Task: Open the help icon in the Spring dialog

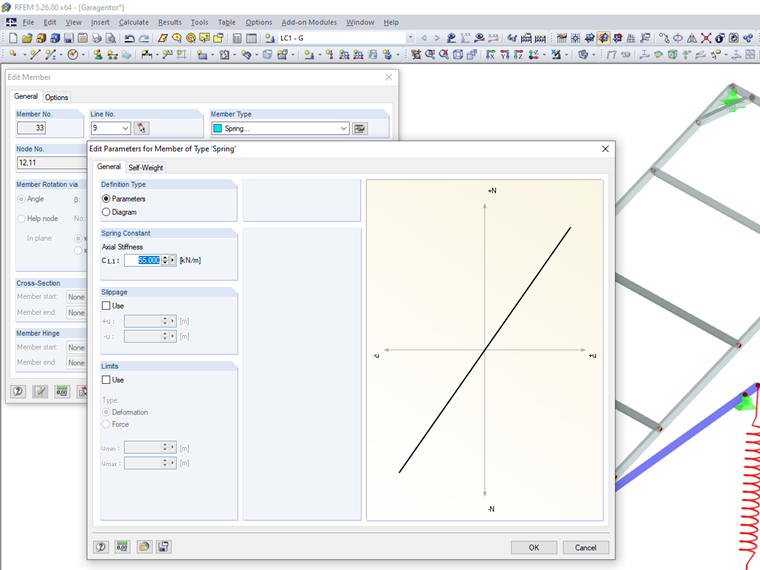Action: 101,547
